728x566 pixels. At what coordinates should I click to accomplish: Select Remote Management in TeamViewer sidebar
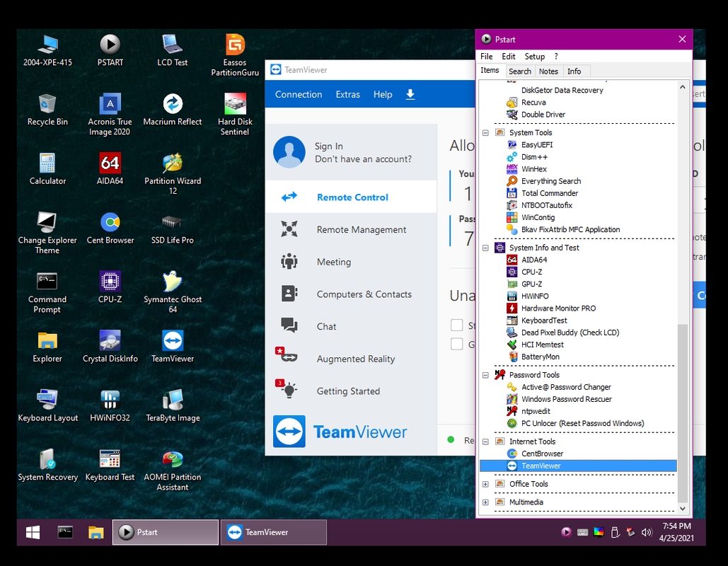(x=352, y=229)
